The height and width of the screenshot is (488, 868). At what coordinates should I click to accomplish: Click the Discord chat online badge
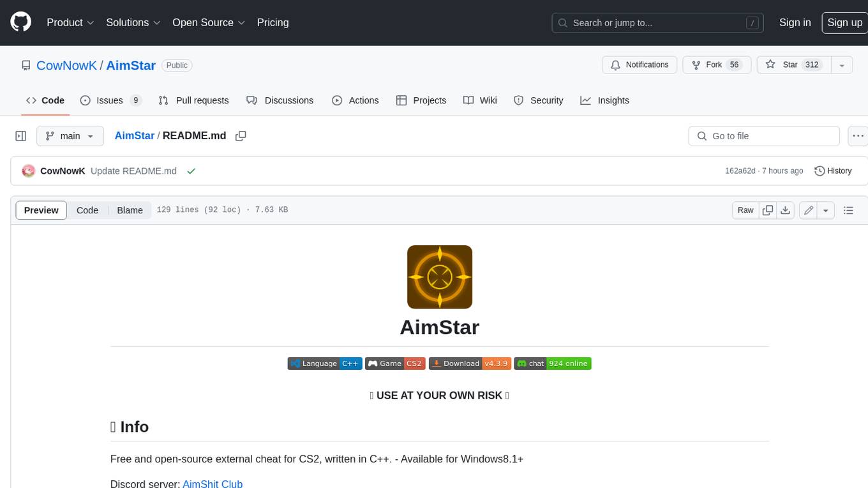[x=553, y=363]
